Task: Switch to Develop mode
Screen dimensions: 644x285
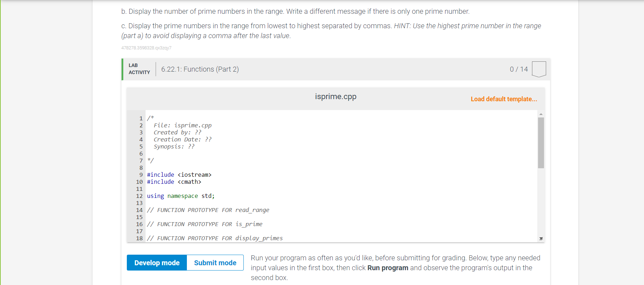Action: click(157, 263)
